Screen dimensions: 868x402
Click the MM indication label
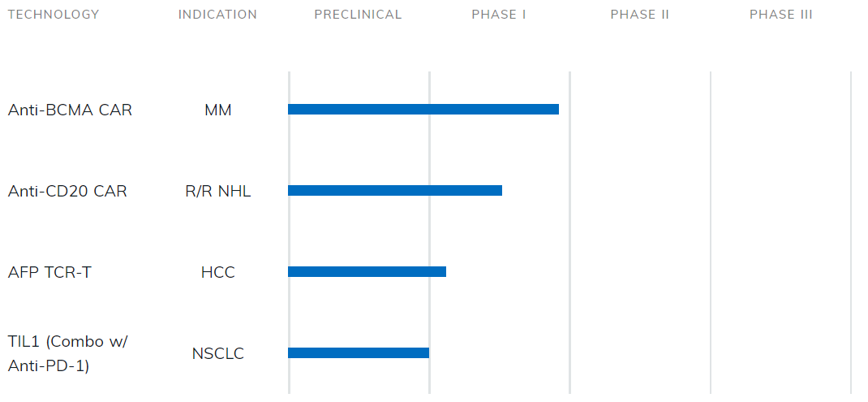[218, 110]
